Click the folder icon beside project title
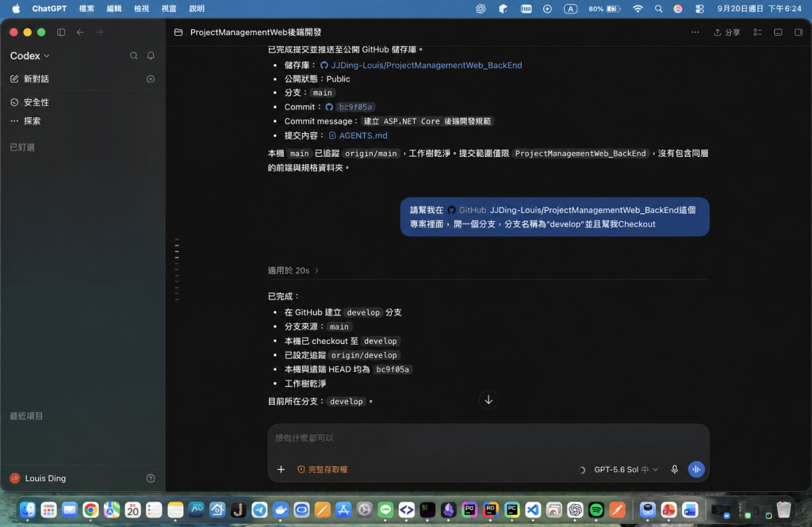Image resolution: width=812 pixels, height=527 pixels. click(x=178, y=32)
